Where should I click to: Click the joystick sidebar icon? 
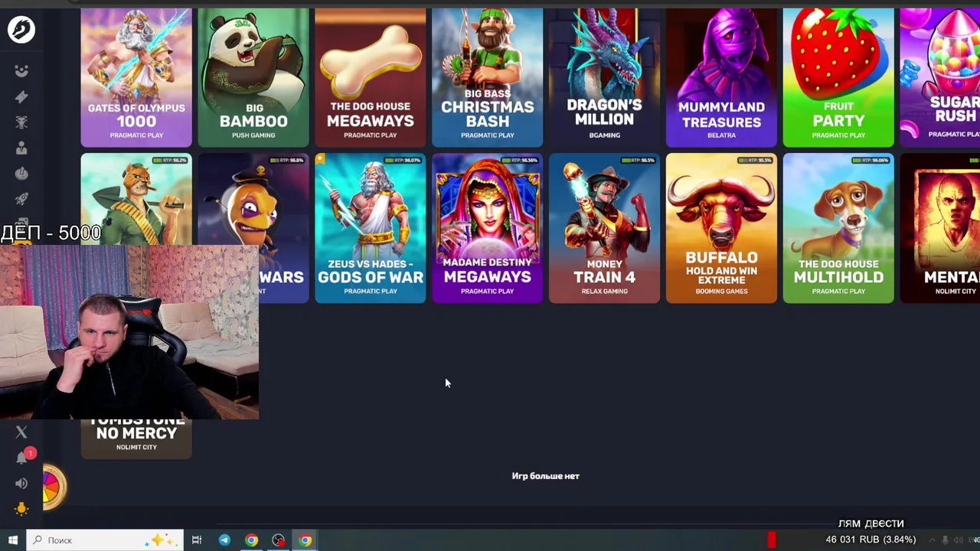(x=21, y=174)
